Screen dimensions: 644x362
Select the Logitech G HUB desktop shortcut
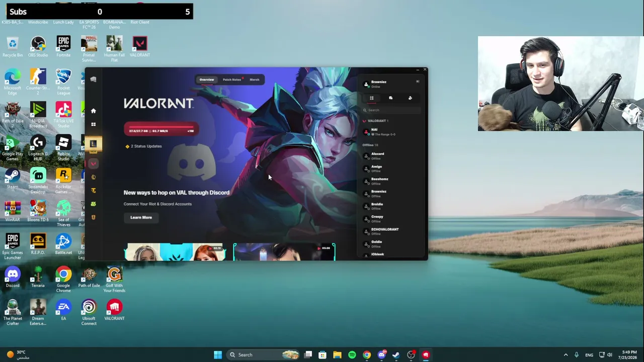[38, 148]
